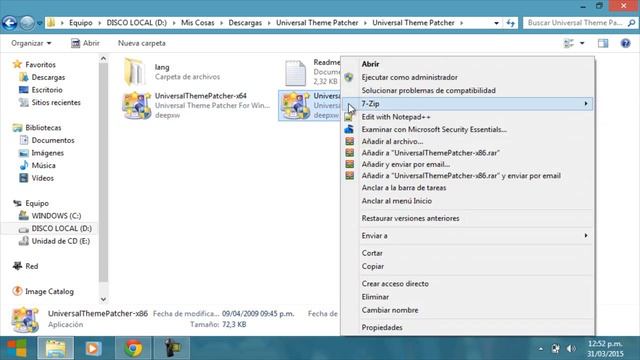Click Nueva carpeta button
Image resolution: width=640 pixels, height=360 pixels.
tap(142, 43)
